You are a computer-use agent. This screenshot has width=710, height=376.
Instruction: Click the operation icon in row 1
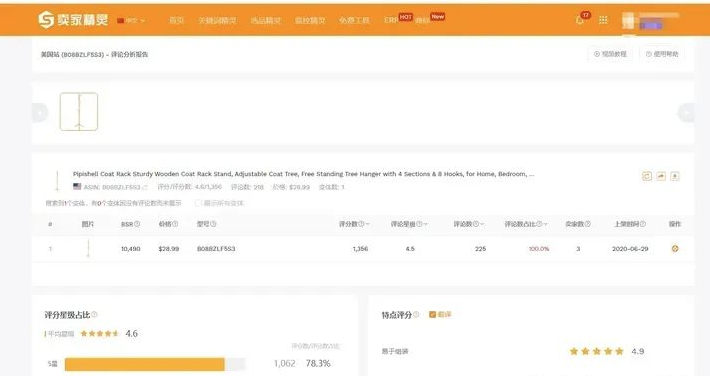coord(675,248)
